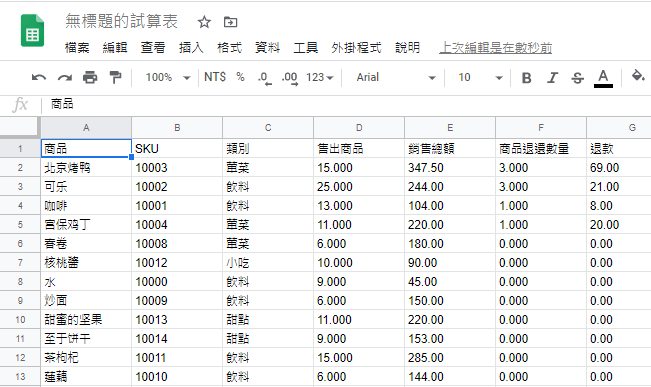Open the zoom 100% dropdown
The image size is (651, 387).
[x=168, y=77]
